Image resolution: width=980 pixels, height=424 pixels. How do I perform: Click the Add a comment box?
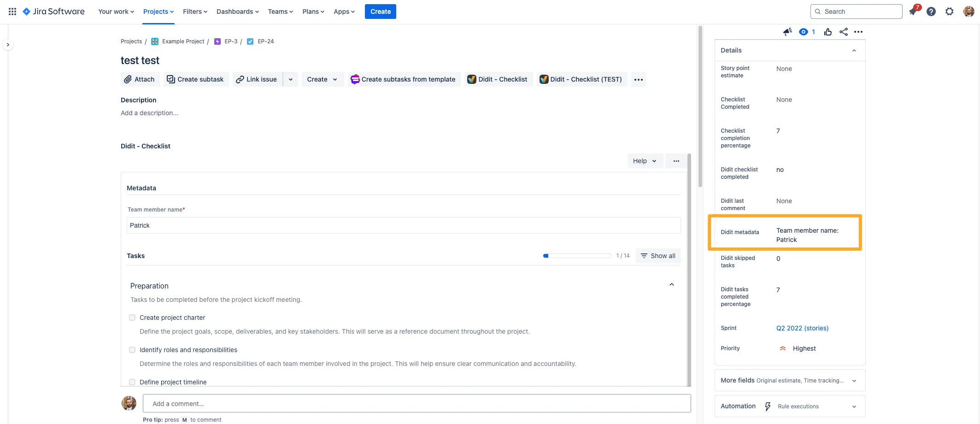point(417,403)
